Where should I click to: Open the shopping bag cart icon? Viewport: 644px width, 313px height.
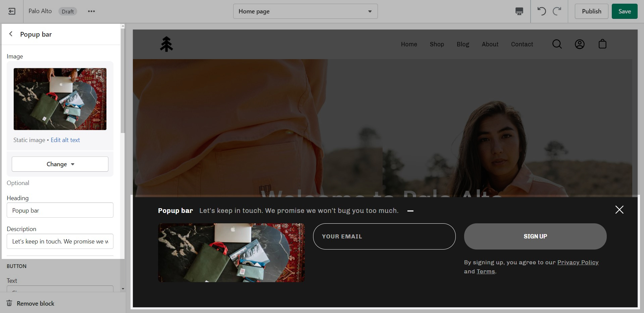602,44
